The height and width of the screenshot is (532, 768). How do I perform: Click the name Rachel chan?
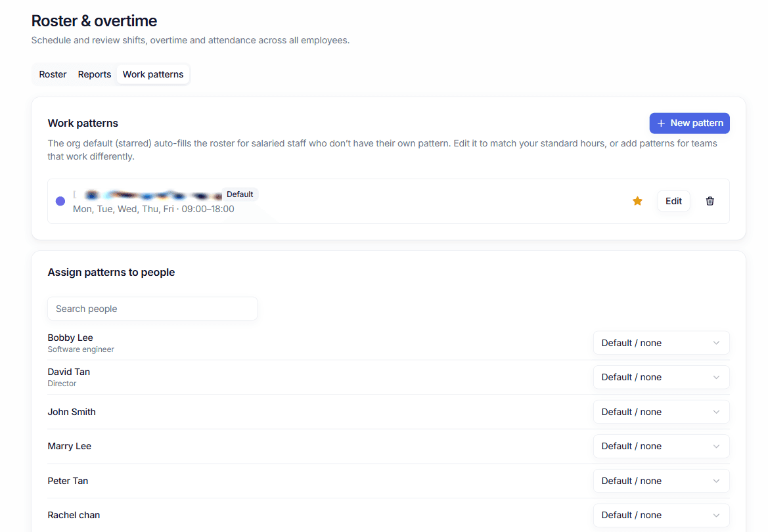tap(74, 516)
